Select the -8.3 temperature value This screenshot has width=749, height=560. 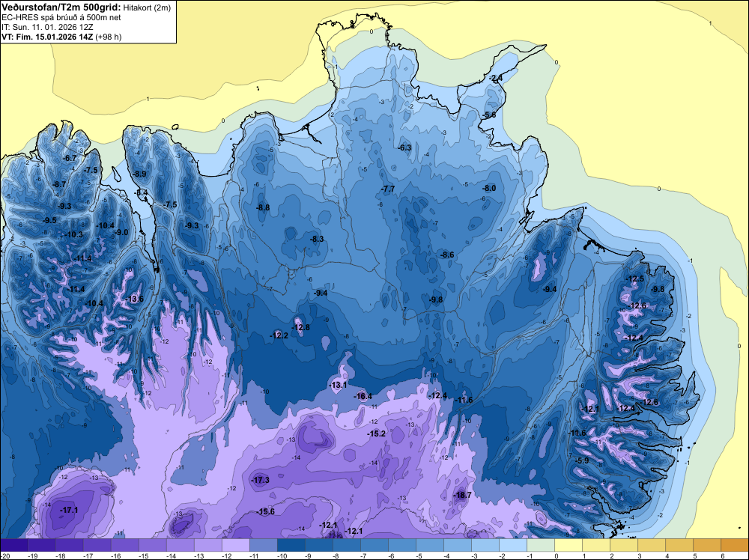pos(317,239)
